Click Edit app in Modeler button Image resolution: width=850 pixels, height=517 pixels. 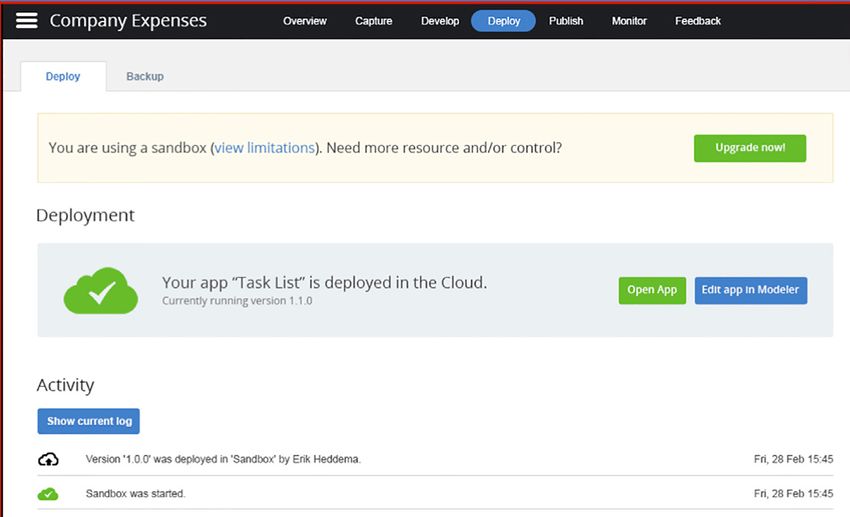pyautogui.click(x=750, y=290)
